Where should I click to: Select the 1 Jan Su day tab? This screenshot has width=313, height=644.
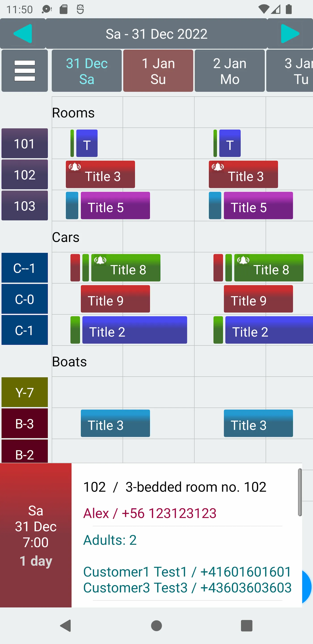click(158, 71)
